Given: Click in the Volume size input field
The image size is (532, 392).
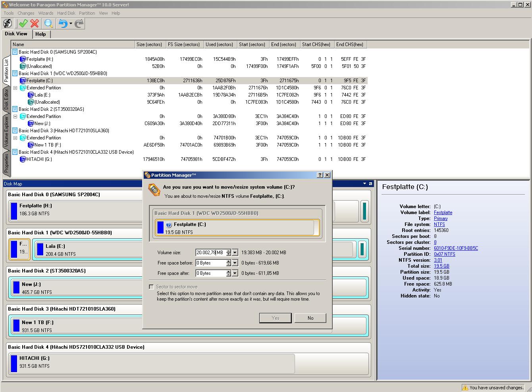Looking at the screenshot, I should coord(210,253).
